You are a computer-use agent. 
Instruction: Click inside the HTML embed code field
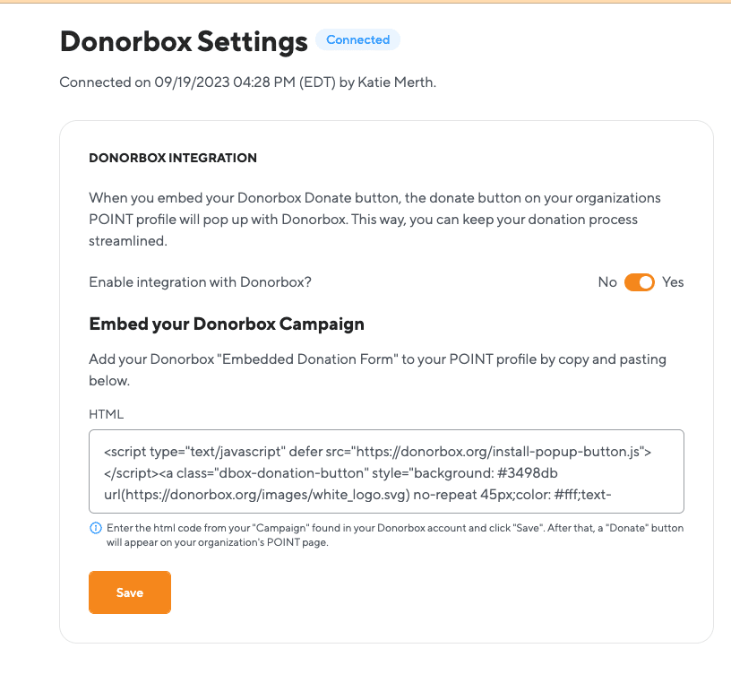(x=385, y=471)
